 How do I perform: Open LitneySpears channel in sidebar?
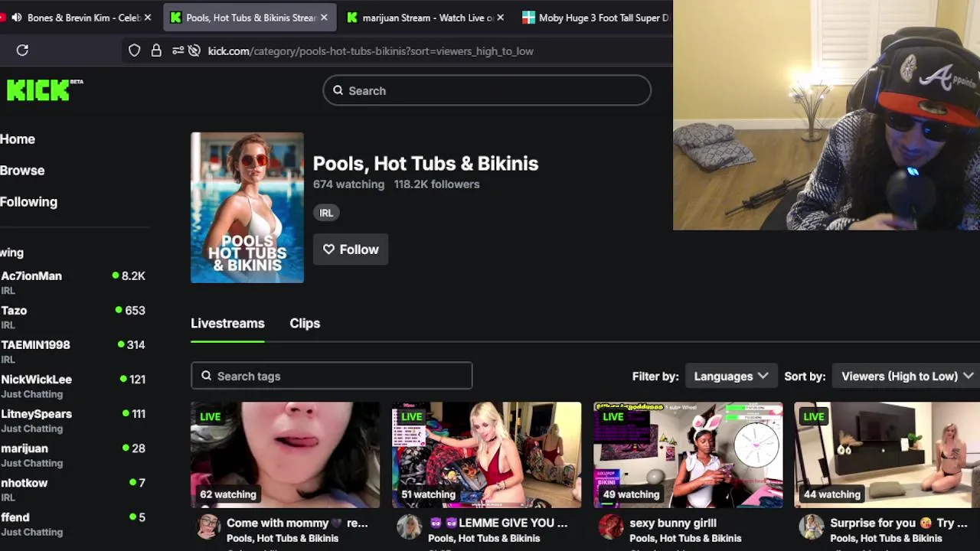pos(73,419)
